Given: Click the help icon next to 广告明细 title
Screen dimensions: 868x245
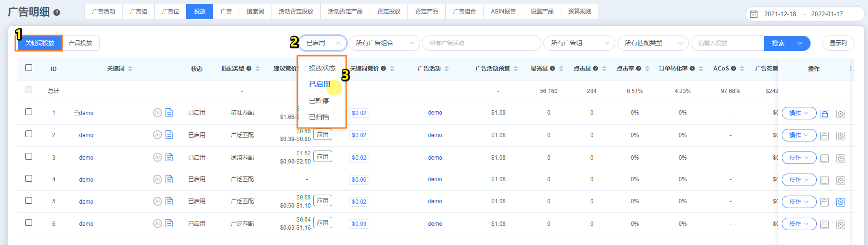Looking at the screenshot, I should click(56, 13).
